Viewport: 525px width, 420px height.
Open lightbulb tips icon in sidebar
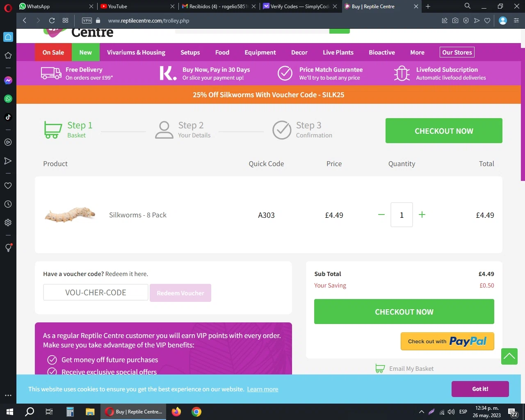(8, 247)
